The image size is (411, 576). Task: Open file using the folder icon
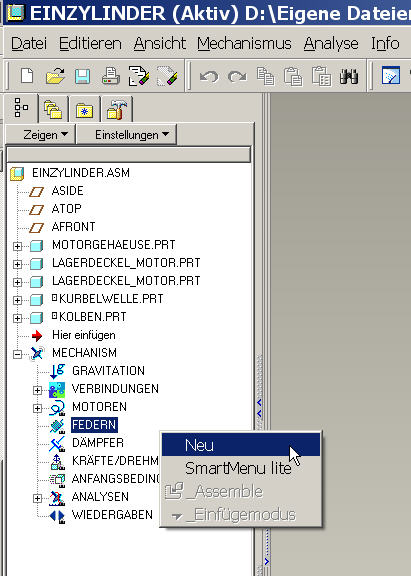(x=55, y=76)
